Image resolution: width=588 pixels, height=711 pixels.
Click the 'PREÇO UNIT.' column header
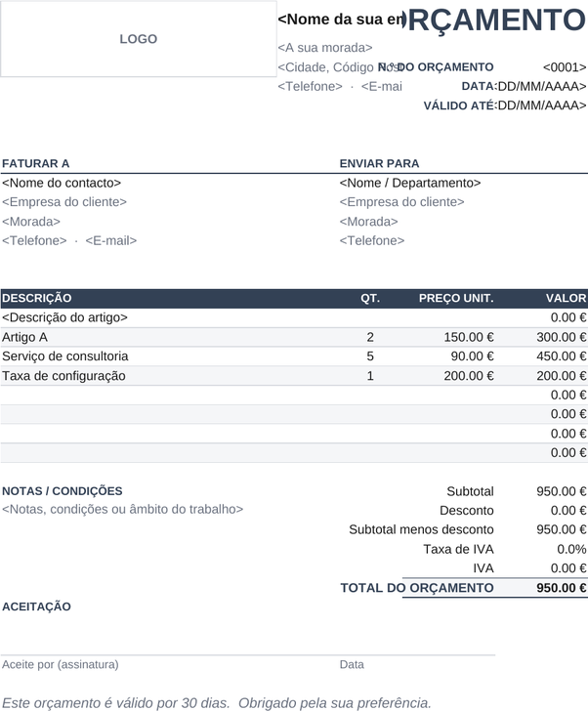click(x=456, y=298)
